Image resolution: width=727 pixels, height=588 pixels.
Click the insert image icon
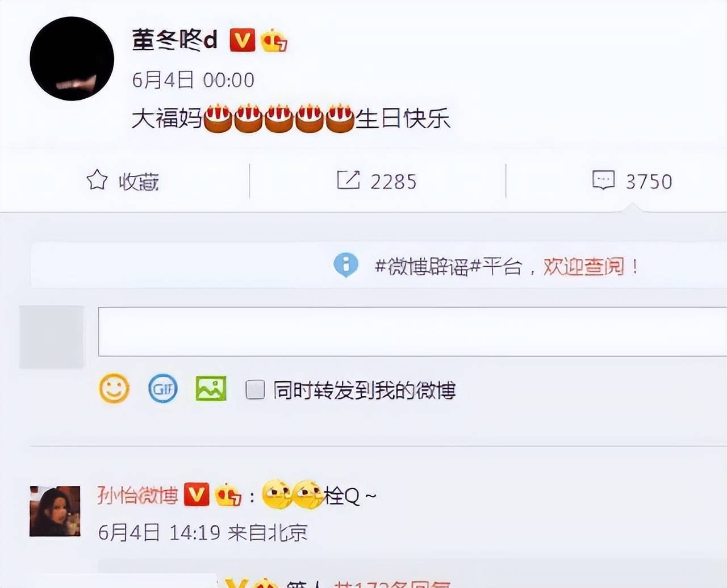[211, 389]
